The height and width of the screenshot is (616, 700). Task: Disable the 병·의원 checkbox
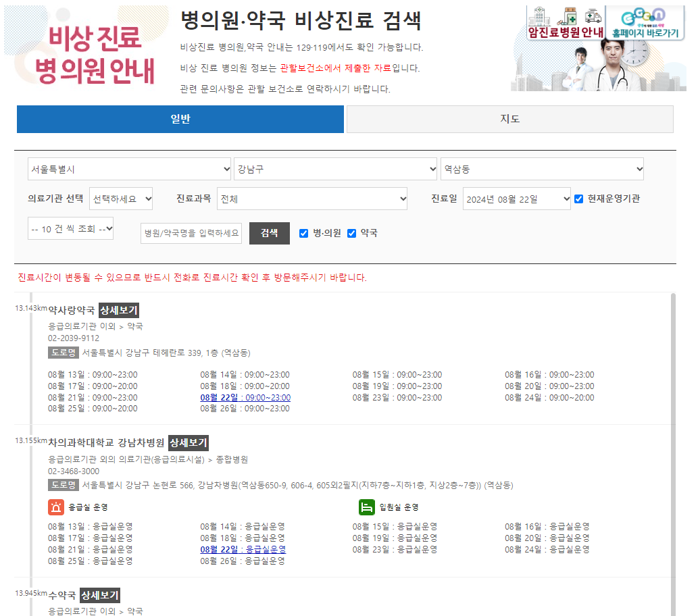(x=302, y=233)
